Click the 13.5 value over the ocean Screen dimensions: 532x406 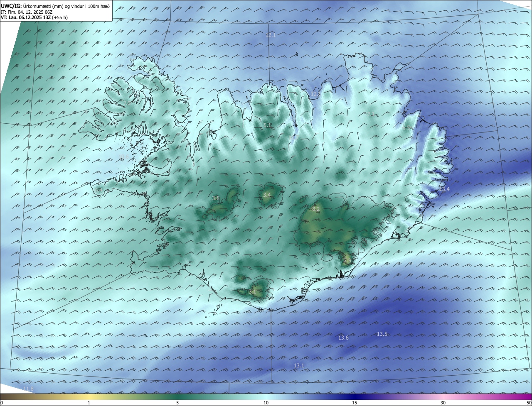click(x=382, y=334)
